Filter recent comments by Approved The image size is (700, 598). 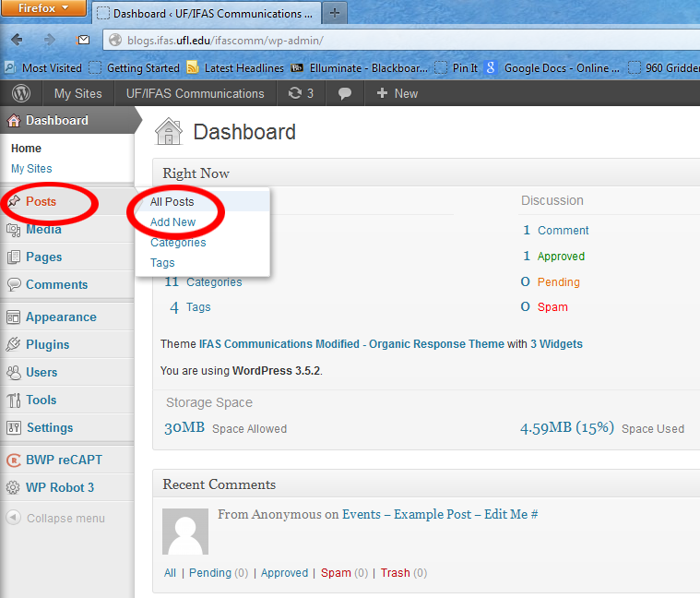click(284, 573)
